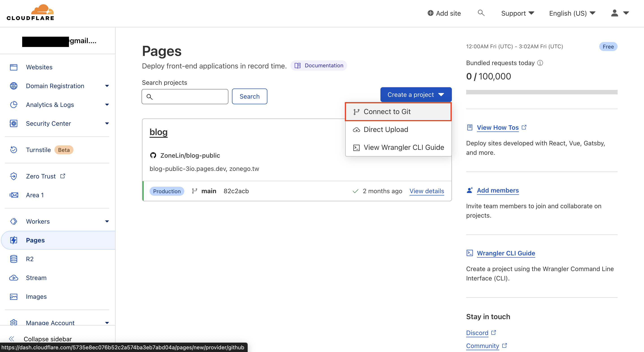Open the Community link
The image size is (644, 352).
(483, 346)
